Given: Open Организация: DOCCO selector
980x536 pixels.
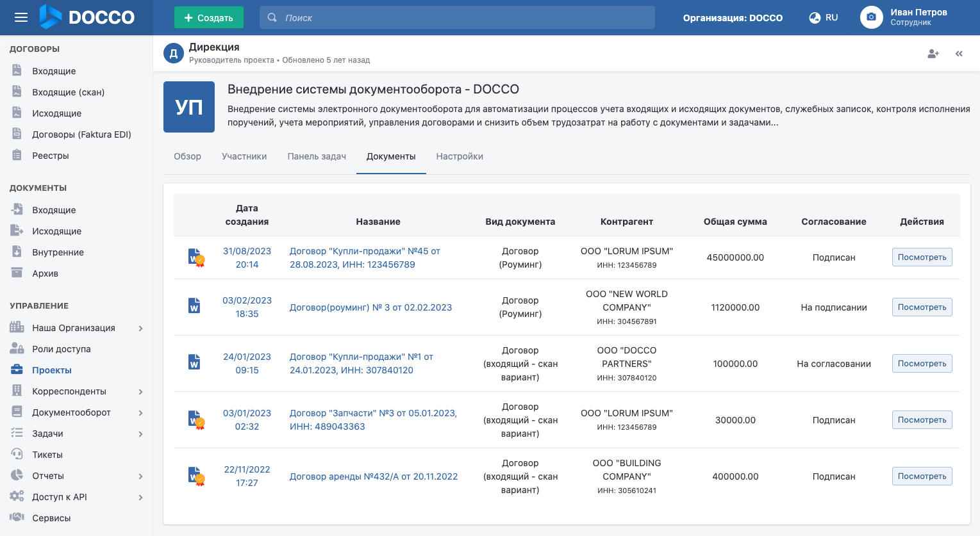Looking at the screenshot, I should click(733, 18).
